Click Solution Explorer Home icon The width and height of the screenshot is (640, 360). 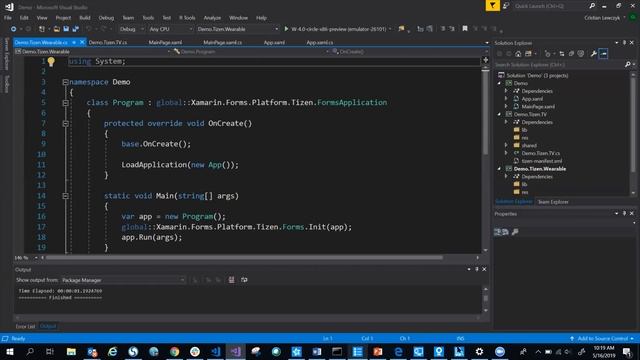click(x=518, y=54)
